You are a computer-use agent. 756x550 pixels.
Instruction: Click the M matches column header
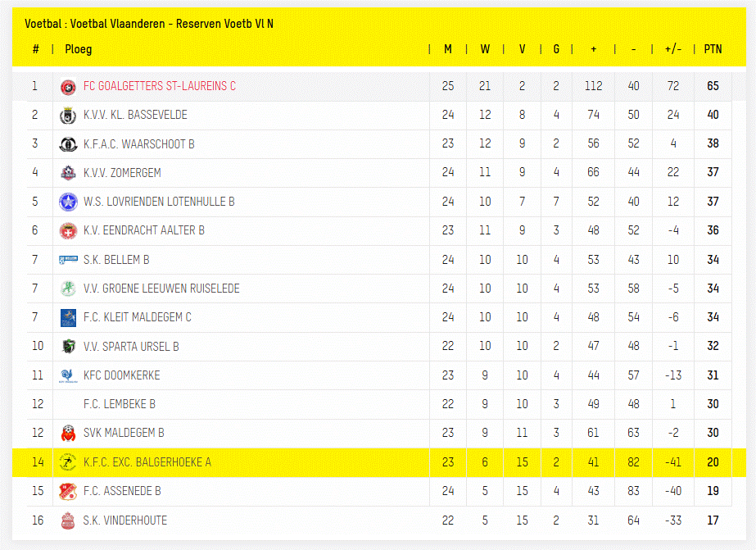[x=448, y=49]
